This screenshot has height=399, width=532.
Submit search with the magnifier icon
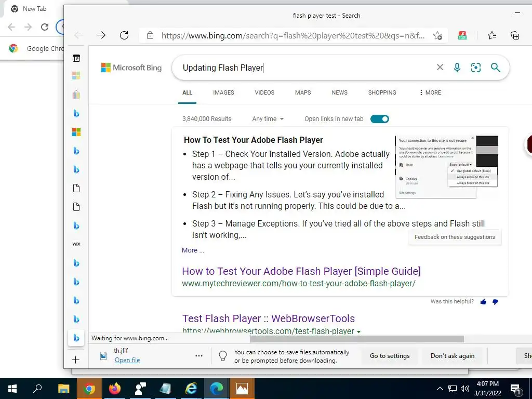pyautogui.click(x=495, y=68)
